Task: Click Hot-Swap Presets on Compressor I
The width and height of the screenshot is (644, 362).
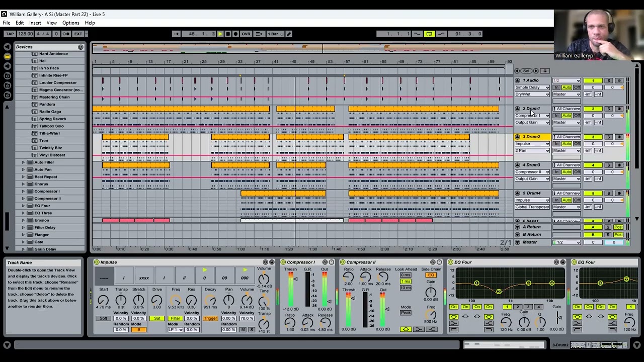Action: coord(325,262)
